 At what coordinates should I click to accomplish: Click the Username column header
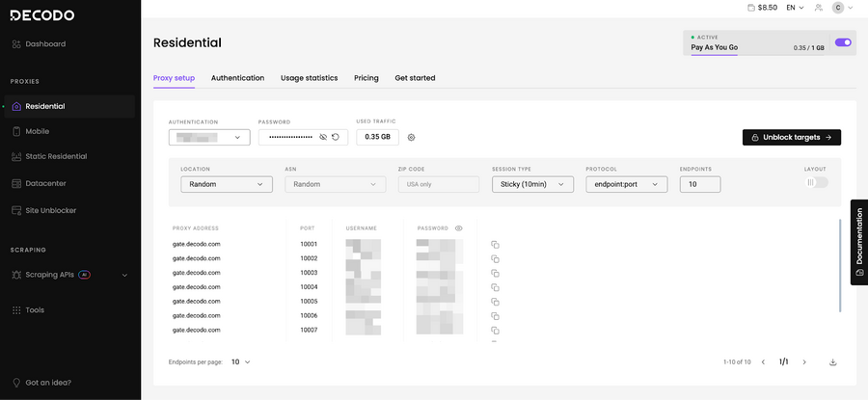pyautogui.click(x=362, y=227)
